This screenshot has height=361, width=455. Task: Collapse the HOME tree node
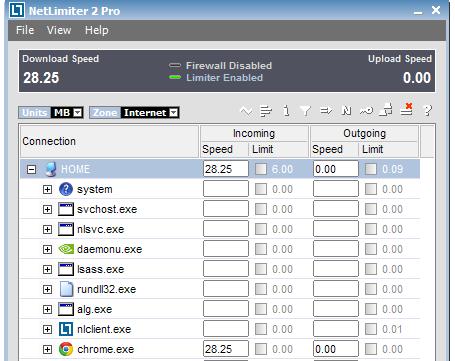[x=31, y=169]
